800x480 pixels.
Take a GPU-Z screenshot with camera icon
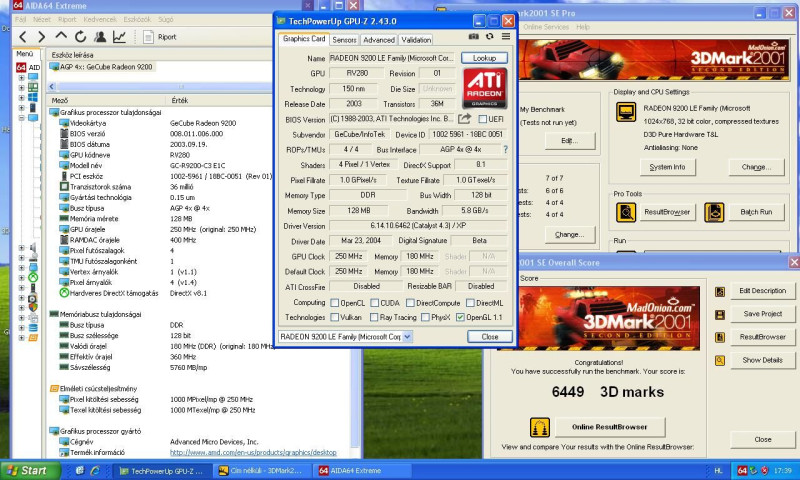[x=474, y=36]
